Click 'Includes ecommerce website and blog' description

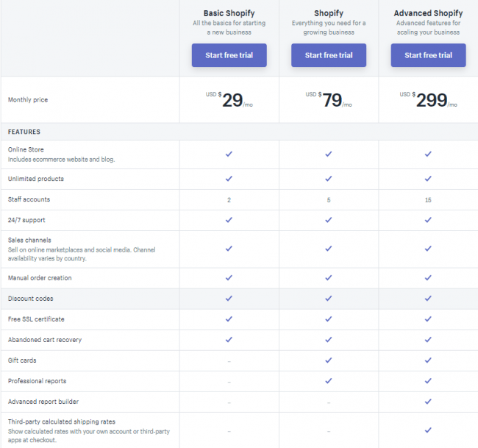pos(61,159)
